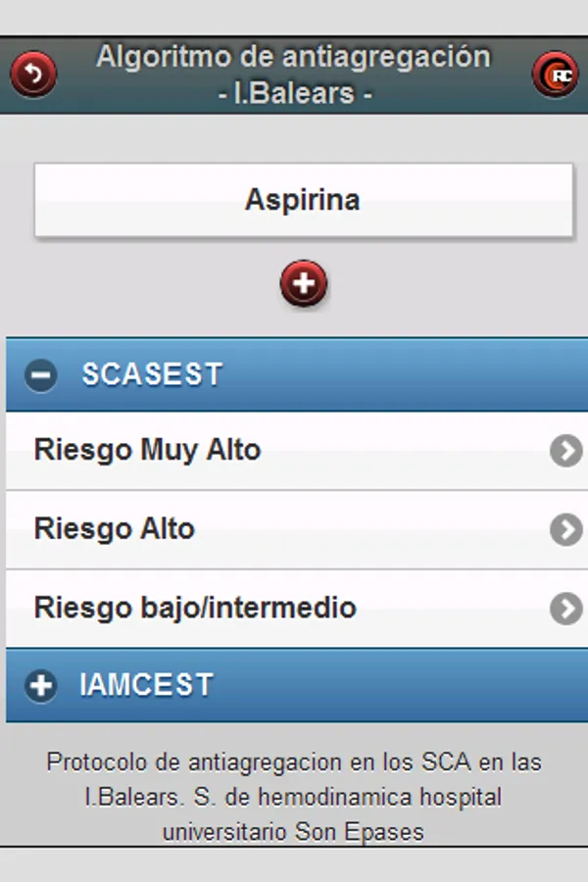Screen dimensions: 588x882
Task: Tap the red back arrow icon
Action: pyautogui.click(x=33, y=74)
